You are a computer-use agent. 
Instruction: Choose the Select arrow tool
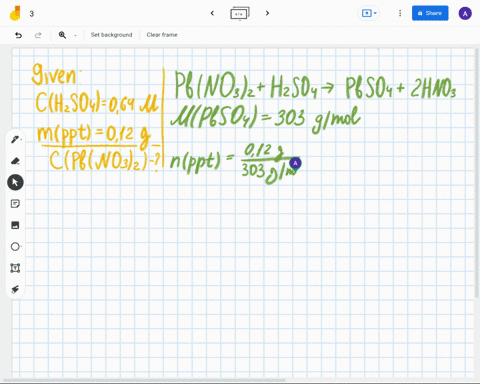pyautogui.click(x=15, y=182)
